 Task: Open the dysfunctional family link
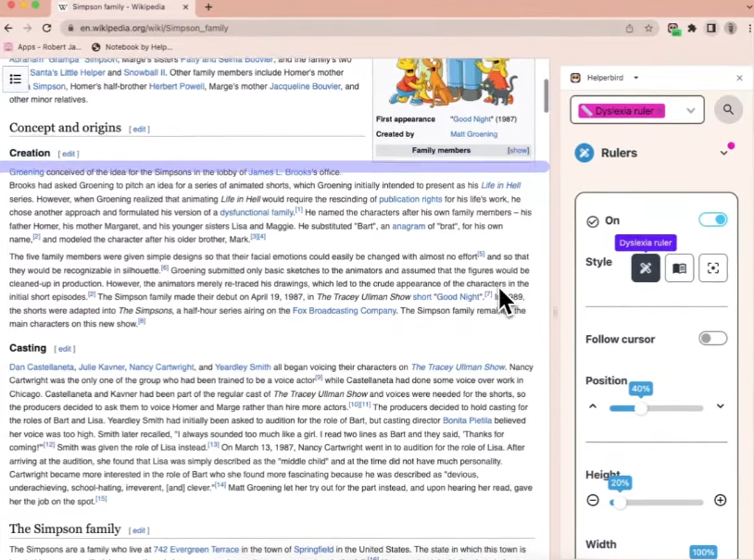point(257,213)
